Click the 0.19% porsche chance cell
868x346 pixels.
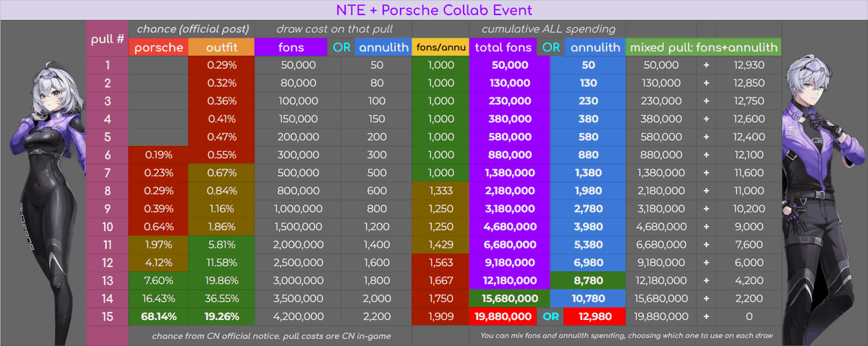[158, 154]
